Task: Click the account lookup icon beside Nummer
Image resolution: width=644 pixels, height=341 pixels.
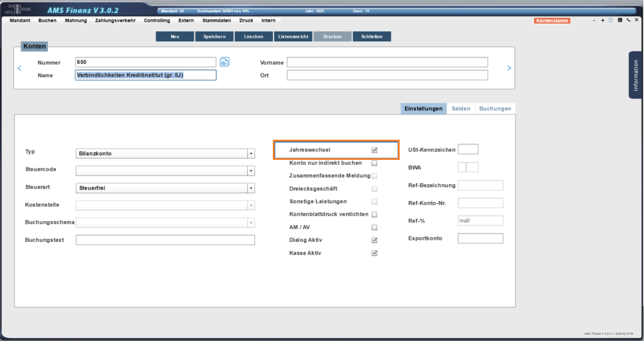Action: pyautogui.click(x=225, y=62)
